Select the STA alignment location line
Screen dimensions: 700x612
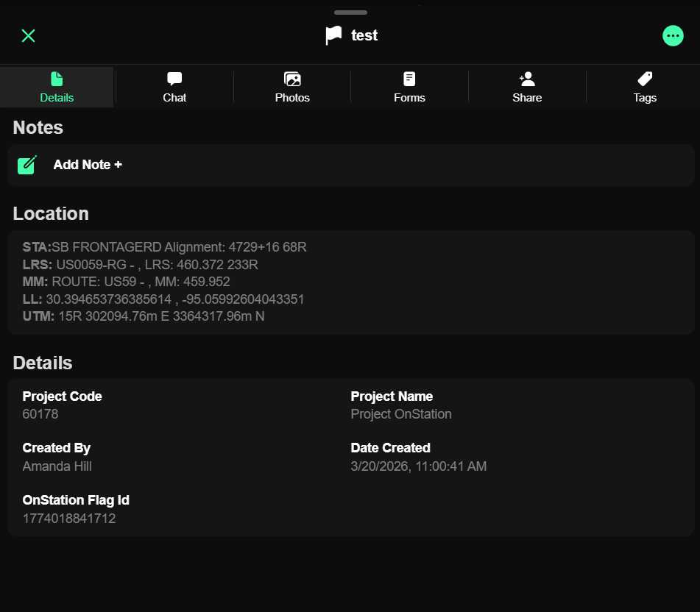pos(164,247)
